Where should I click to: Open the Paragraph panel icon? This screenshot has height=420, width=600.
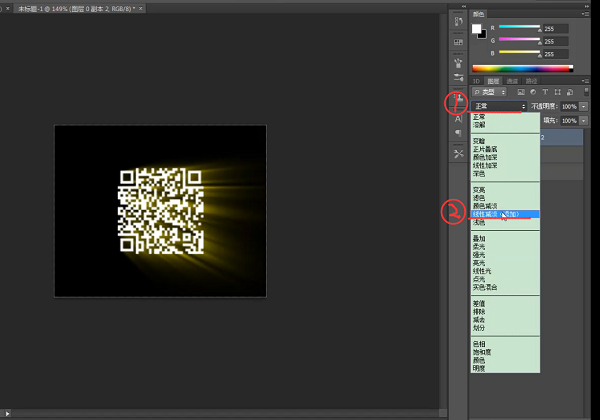(458, 133)
